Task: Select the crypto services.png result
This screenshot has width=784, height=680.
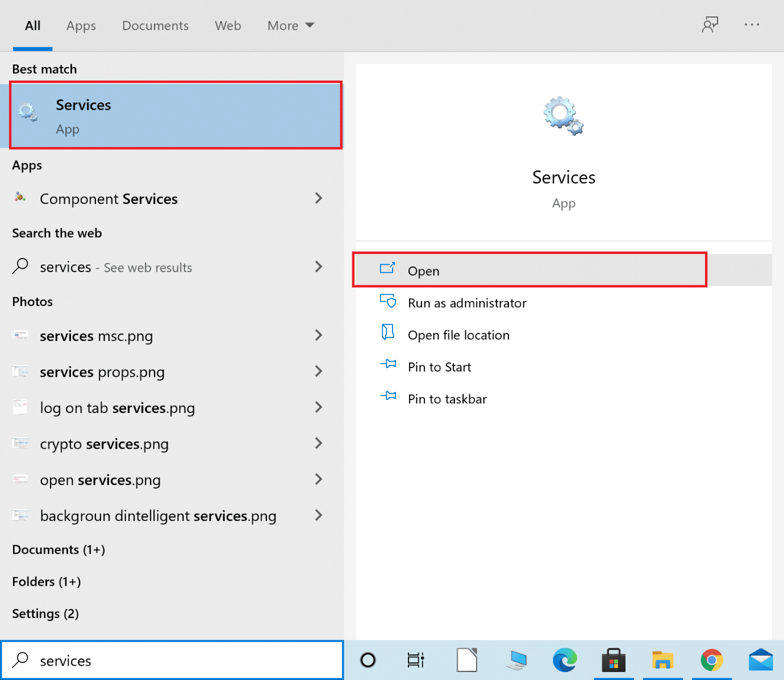Action: tap(104, 444)
